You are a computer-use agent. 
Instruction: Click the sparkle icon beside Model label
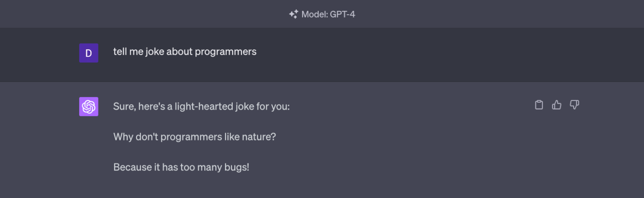click(293, 14)
